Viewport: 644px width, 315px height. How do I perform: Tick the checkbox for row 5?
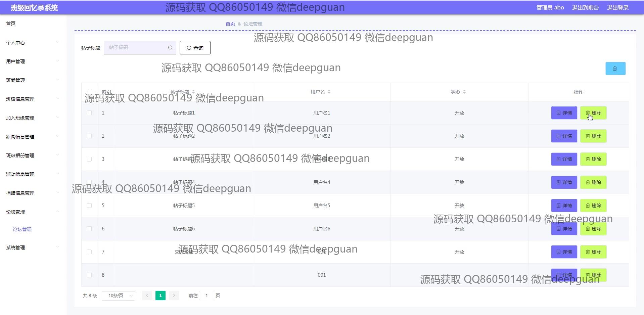[x=89, y=206]
